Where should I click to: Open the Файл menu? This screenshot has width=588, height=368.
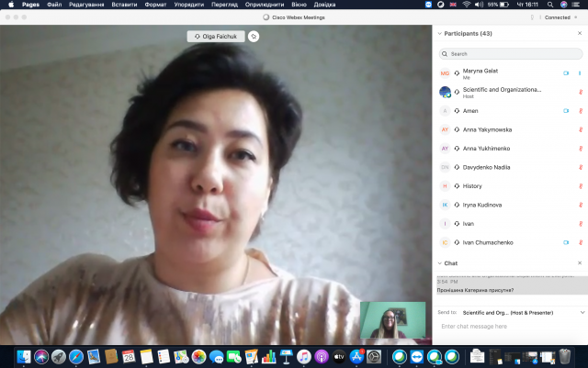(x=54, y=5)
